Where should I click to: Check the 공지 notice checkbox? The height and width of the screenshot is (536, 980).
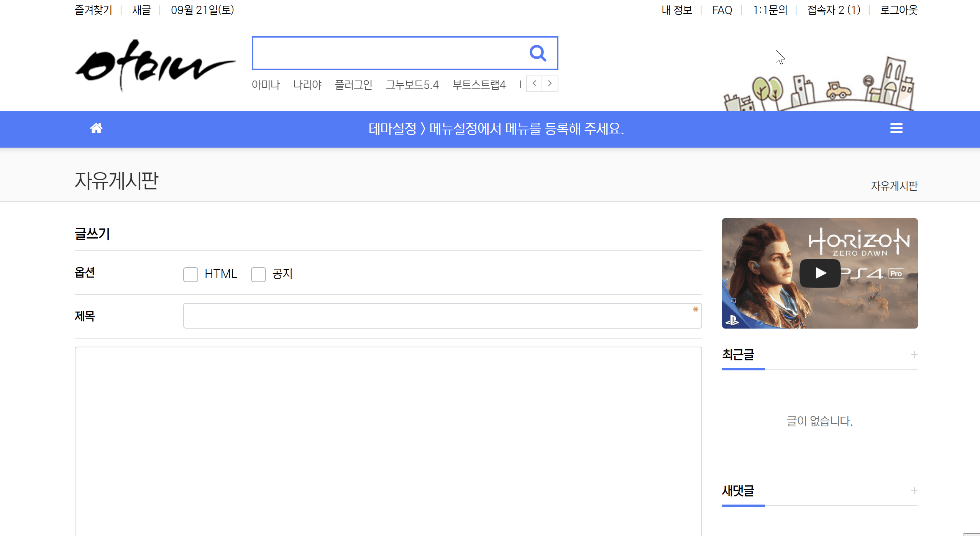click(258, 275)
